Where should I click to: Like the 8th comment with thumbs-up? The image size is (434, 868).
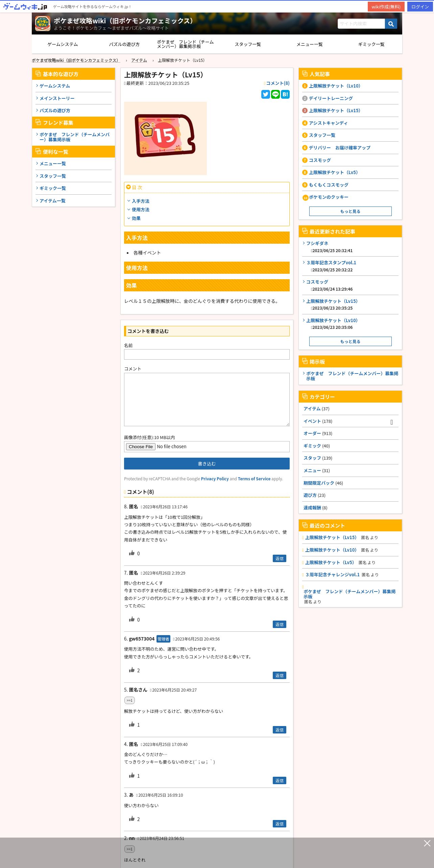[132, 553]
